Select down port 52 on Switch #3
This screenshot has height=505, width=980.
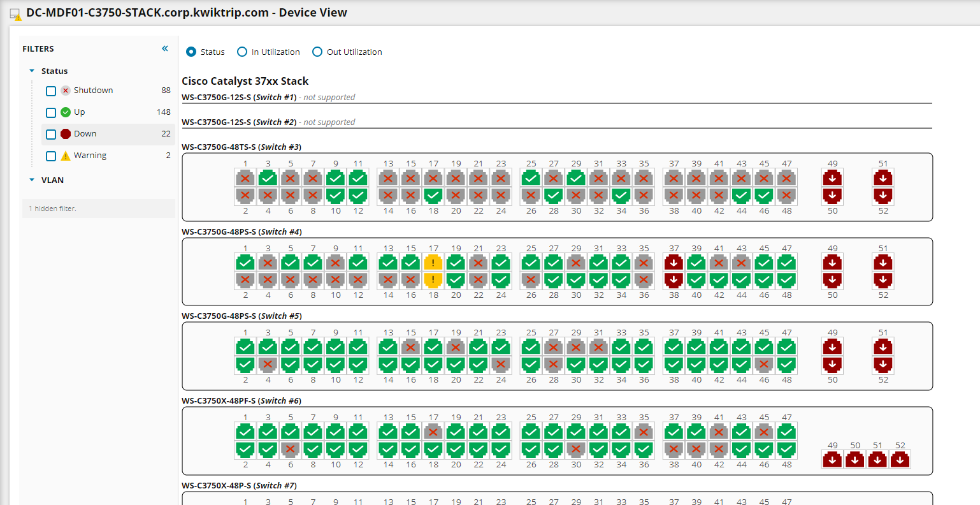[x=883, y=195]
